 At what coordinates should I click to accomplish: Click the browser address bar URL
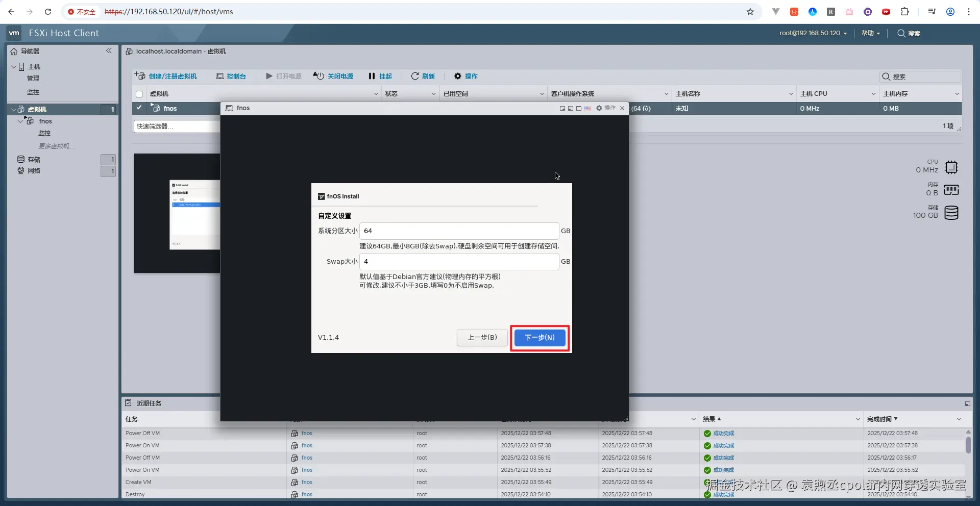tap(169, 12)
